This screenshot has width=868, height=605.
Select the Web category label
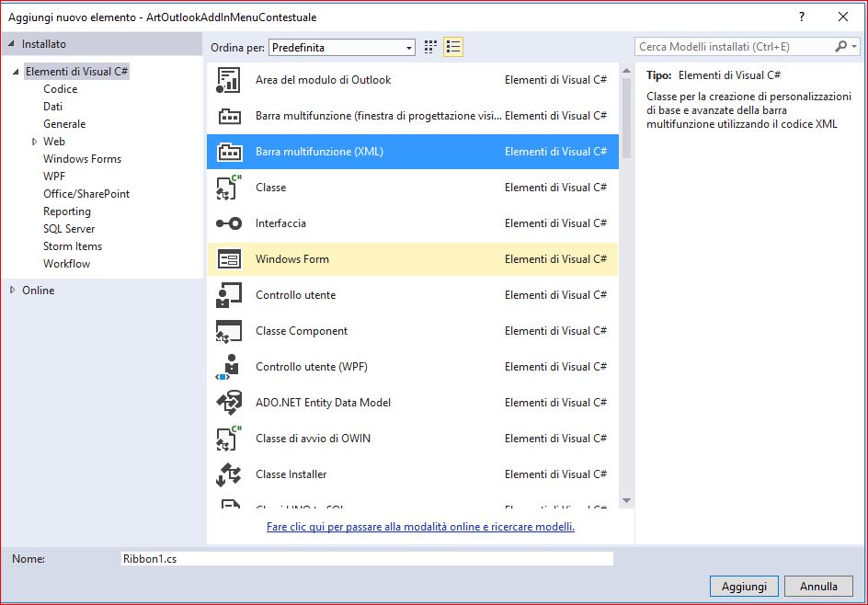[53, 142]
